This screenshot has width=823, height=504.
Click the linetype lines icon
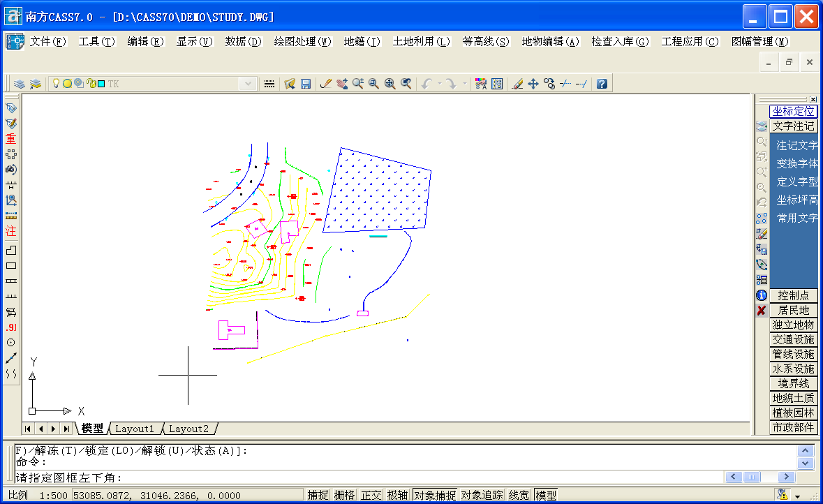[269, 84]
